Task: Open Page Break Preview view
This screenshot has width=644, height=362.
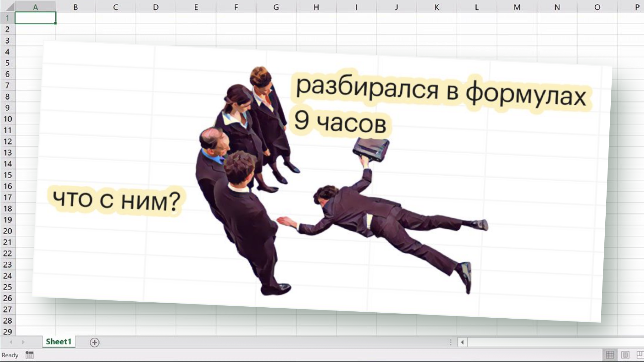Action: coord(640,355)
